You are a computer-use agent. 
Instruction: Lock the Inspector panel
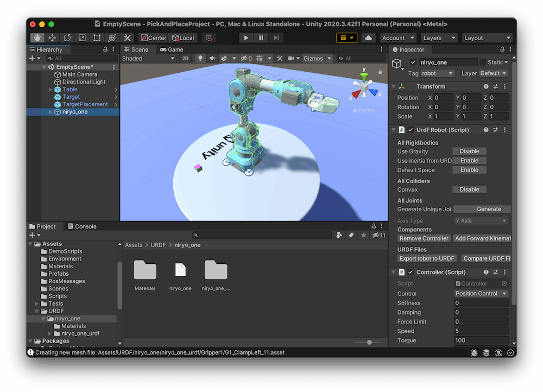(502, 49)
